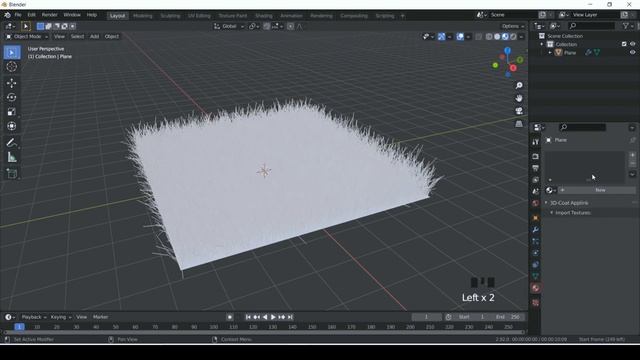Open the Playback dropdown in timeline
This screenshot has height=360, width=640.
pyautogui.click(x=33, y=317)
